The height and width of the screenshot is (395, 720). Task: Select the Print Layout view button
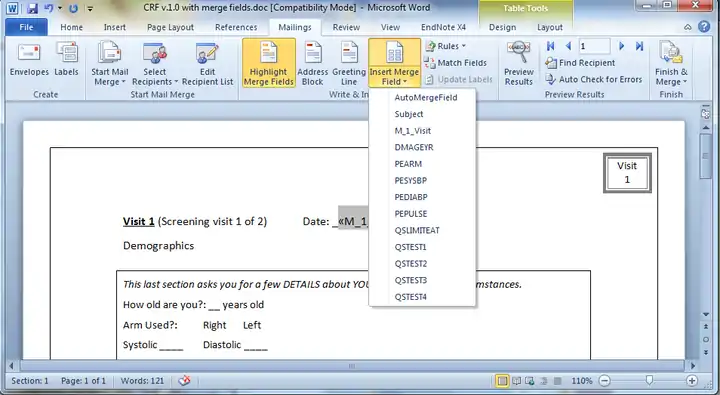502,381
